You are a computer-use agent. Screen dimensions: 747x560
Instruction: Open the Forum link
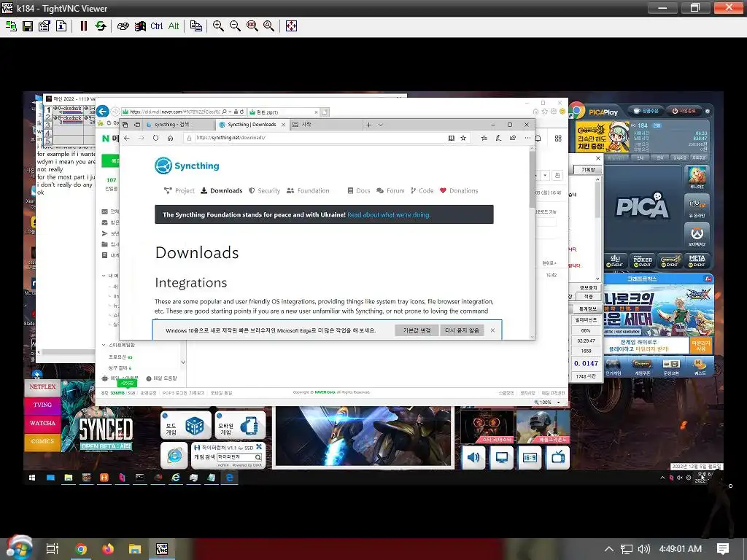pos(390,190)
